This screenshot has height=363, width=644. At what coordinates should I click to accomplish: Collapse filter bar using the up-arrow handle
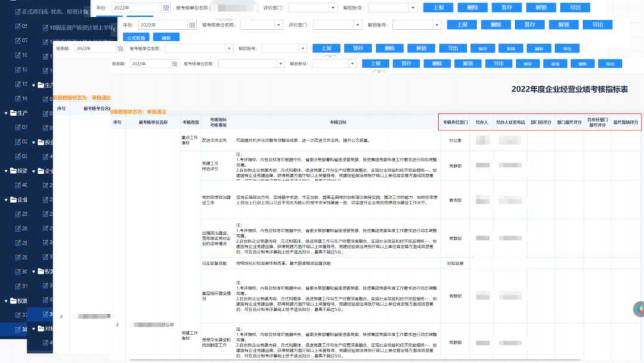[x=379, y=72]
